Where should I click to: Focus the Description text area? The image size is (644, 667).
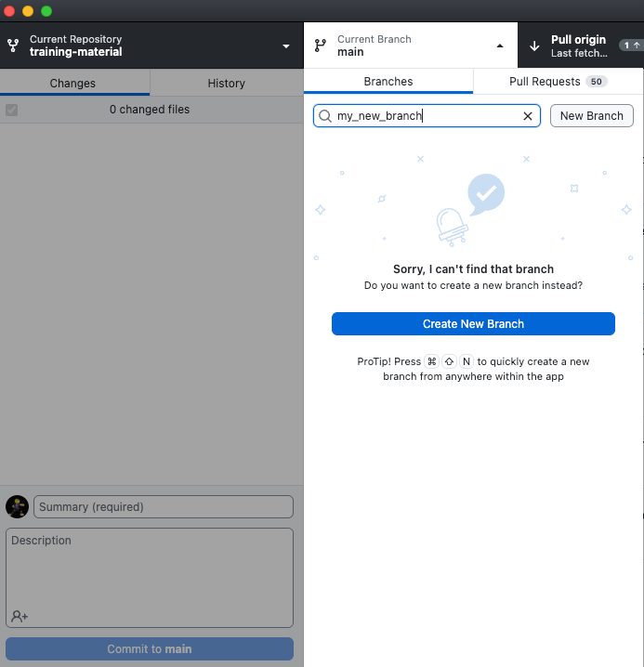pos(150,578)
